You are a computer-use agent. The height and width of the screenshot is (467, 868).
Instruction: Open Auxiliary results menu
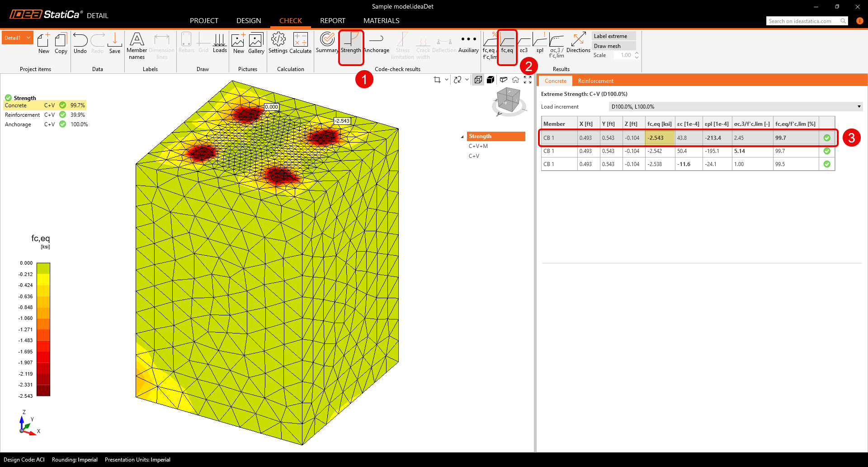click(468, 43)
